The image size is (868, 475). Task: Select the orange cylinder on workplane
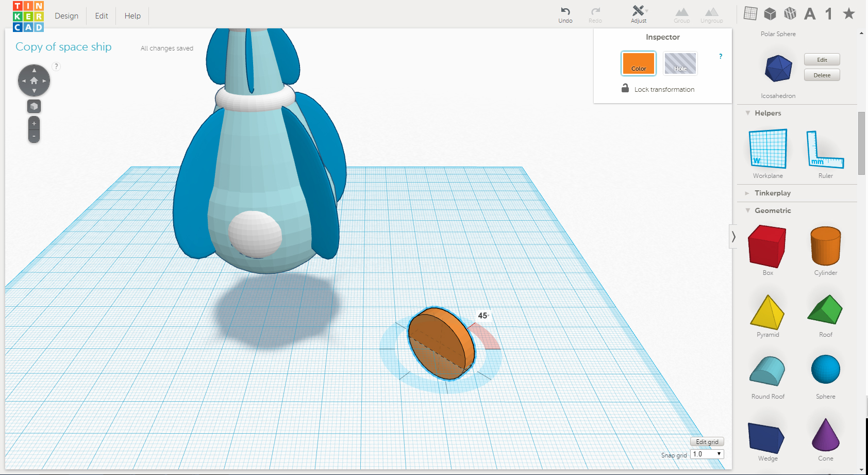coord(442,343)
